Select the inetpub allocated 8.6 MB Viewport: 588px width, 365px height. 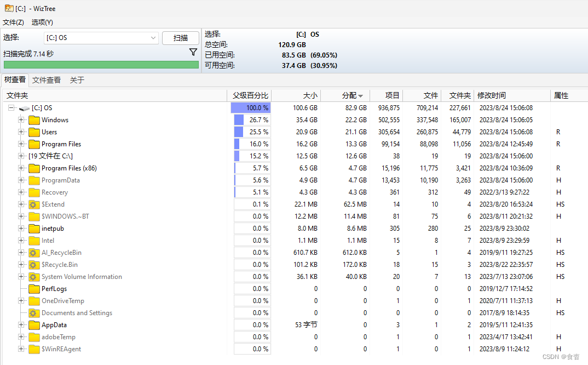(356, 229)
